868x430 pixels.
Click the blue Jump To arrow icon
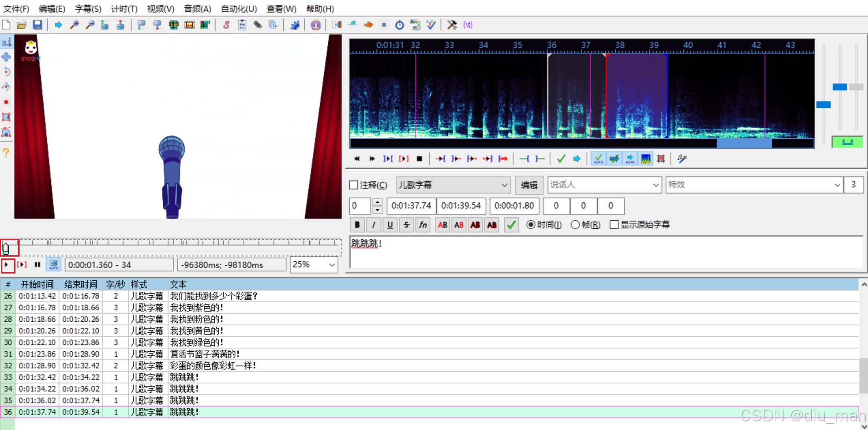[58, 25]
